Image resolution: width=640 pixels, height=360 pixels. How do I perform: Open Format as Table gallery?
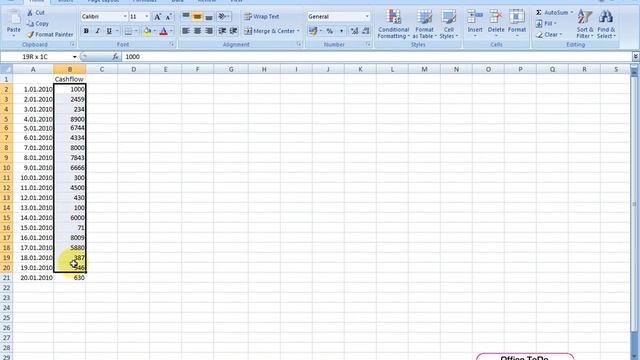(424, 24)
